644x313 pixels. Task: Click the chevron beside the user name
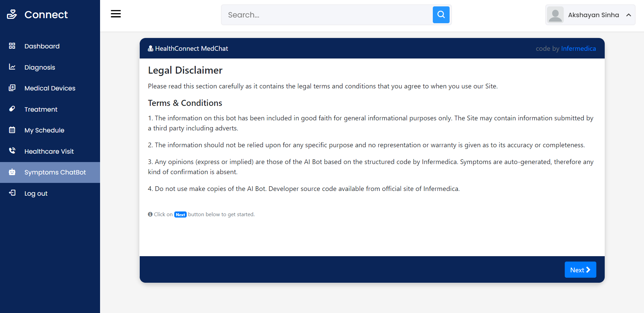point(629,15)
